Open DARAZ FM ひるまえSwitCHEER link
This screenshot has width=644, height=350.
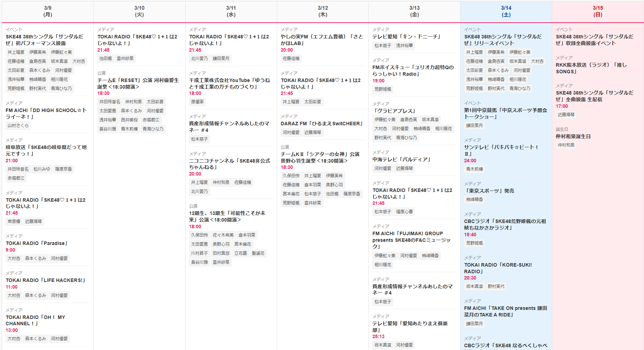point(322,124)
